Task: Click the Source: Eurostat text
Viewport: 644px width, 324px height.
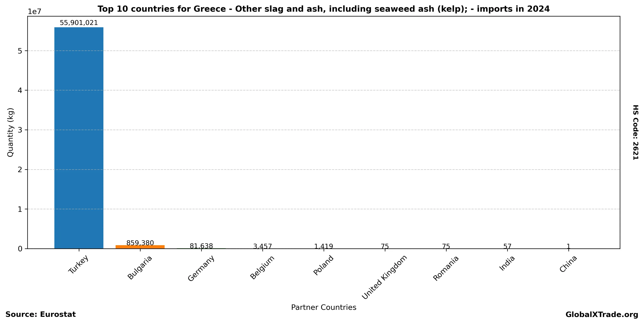Action: pyautogui.click(x=40, y=314)
